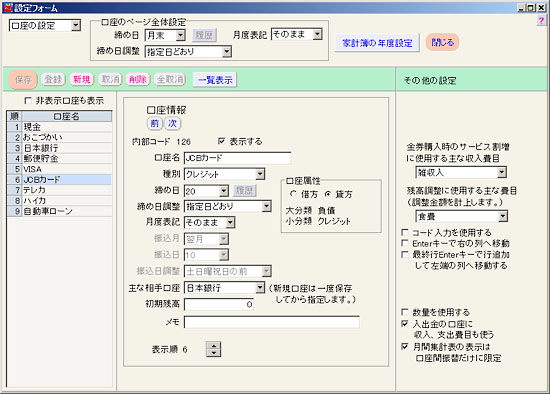Select the 貸方 radio button
The height and width of the screenshot is (394, 550).
click(328, 194)
